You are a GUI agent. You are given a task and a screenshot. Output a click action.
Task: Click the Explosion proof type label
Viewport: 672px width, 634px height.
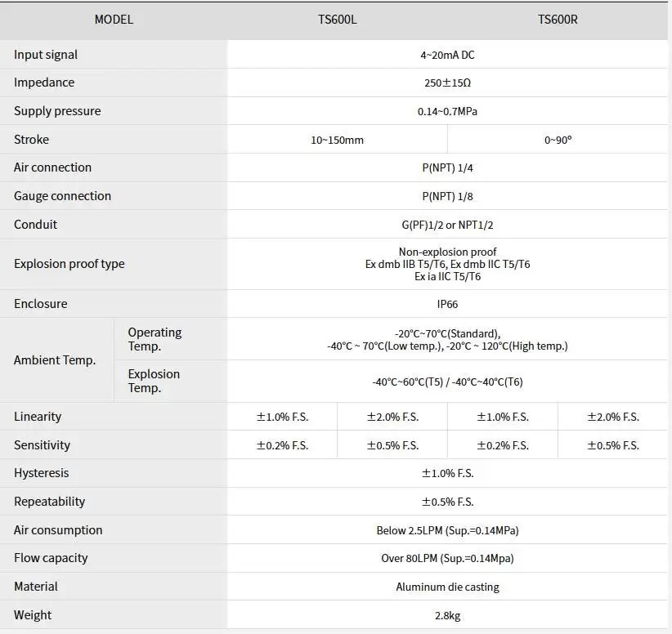(x=69, y=264)
